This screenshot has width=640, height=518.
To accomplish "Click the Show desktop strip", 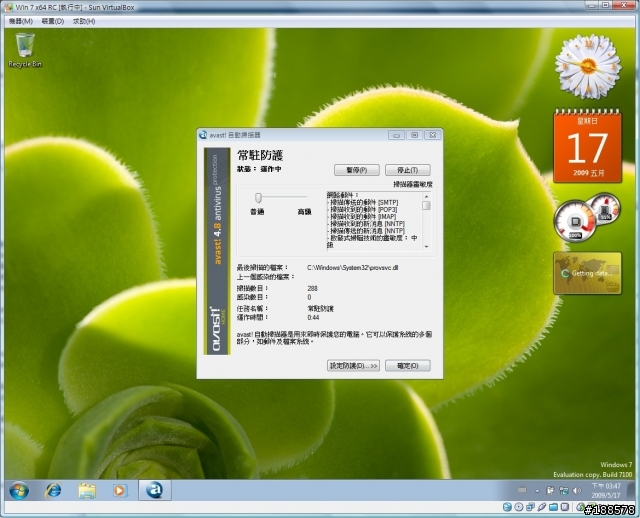I will coord(632,490).
